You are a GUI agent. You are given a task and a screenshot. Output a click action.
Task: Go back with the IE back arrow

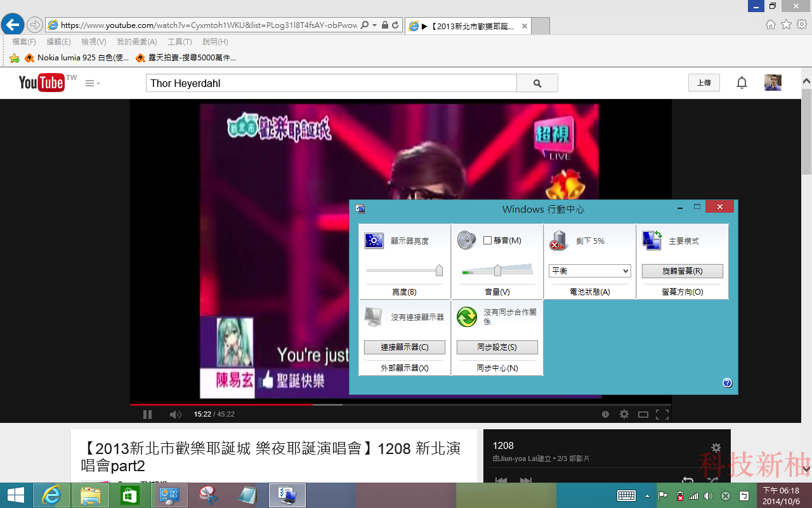(x=13, y=25)
